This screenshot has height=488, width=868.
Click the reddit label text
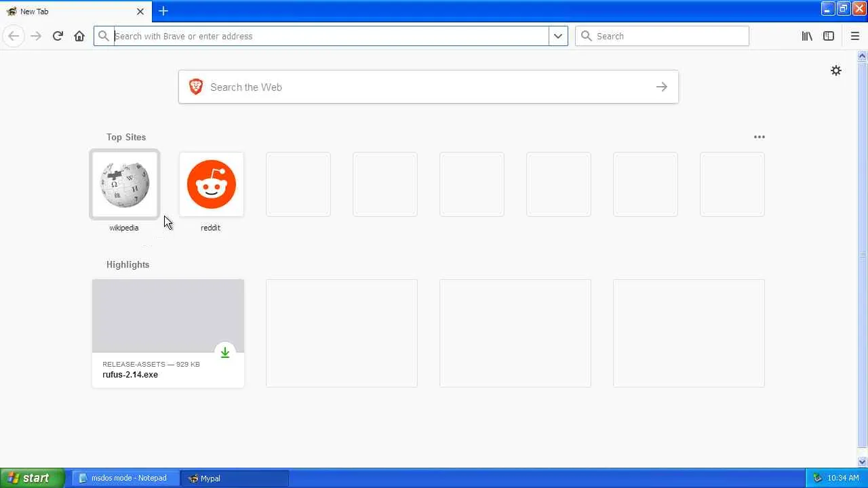(210, 228)
